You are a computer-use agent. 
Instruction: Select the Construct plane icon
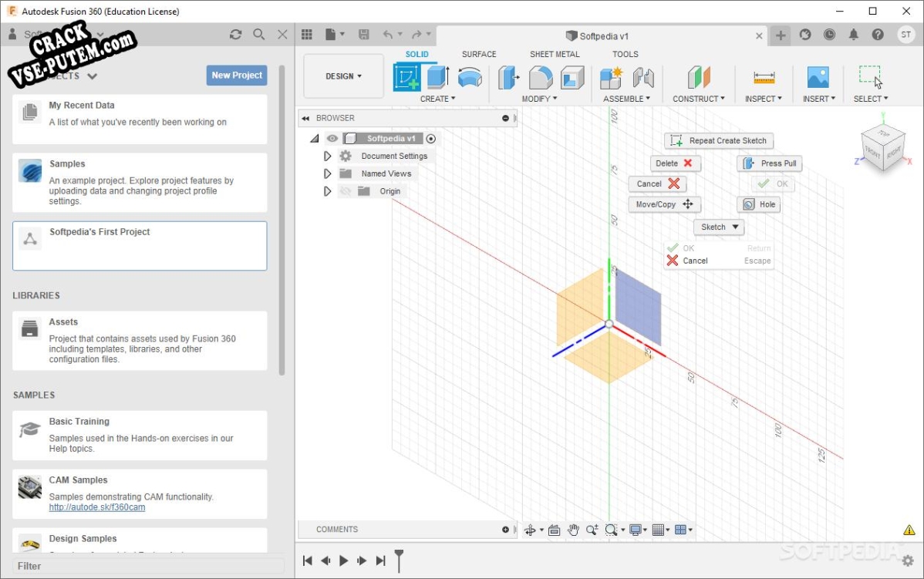[699, 77]
